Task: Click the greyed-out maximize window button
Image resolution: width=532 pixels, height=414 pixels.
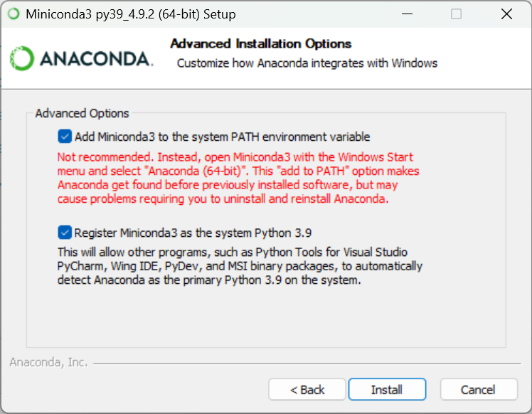Action: coord(456,14)
